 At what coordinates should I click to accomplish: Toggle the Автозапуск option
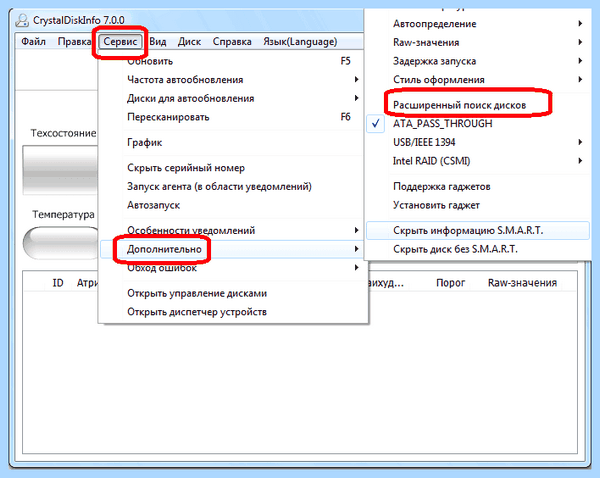pos(233,206)
